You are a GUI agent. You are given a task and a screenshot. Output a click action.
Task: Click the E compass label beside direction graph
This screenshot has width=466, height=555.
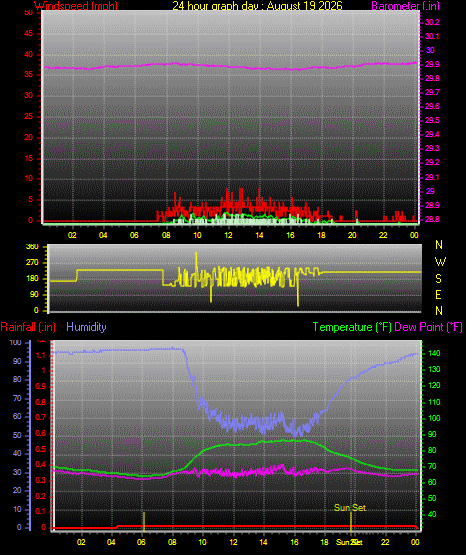point(438,294)
